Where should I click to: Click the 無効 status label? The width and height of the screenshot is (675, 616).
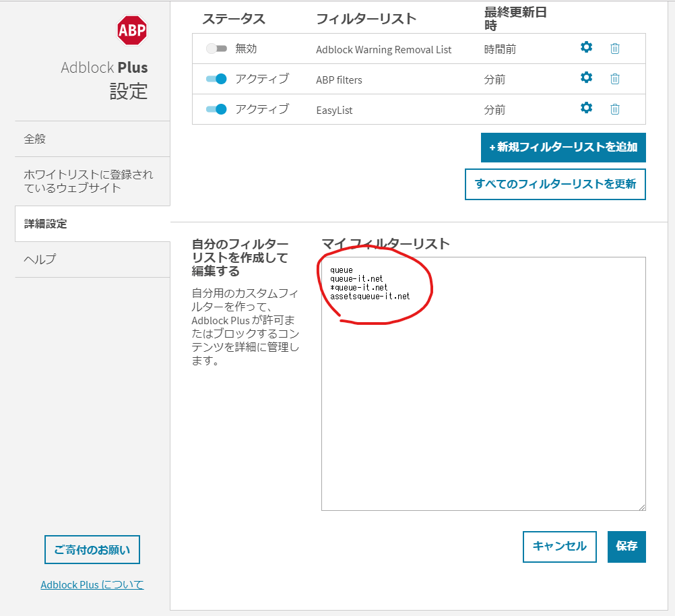click(x=246, y=49)
